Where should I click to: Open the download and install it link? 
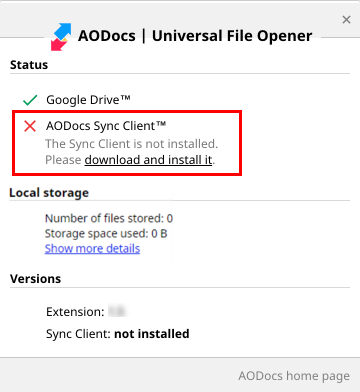point(148,160)
